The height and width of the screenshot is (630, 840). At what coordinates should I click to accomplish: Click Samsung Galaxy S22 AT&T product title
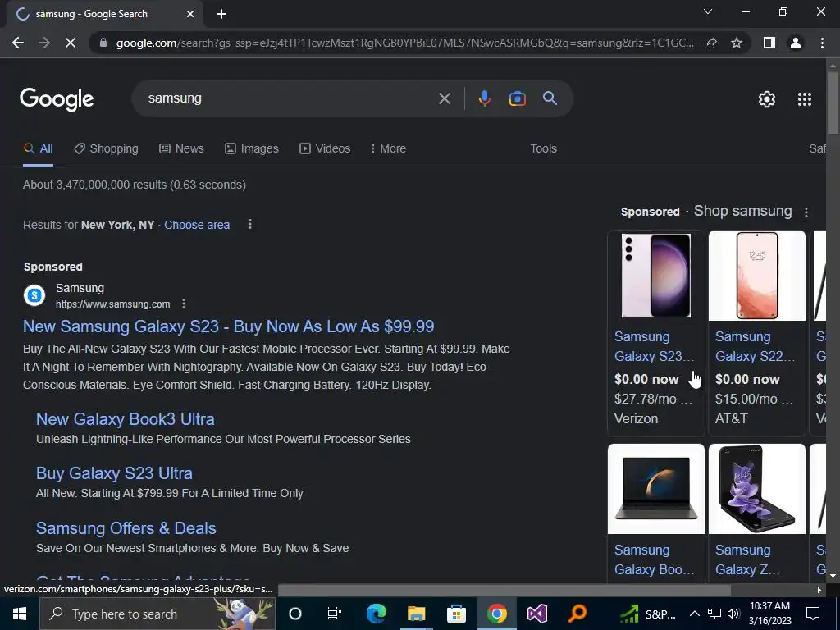755,346
